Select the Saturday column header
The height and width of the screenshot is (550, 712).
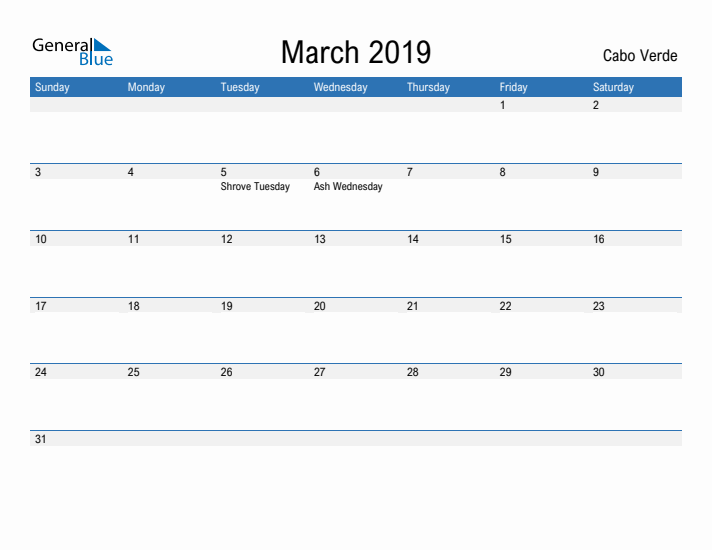pos(613,87)
